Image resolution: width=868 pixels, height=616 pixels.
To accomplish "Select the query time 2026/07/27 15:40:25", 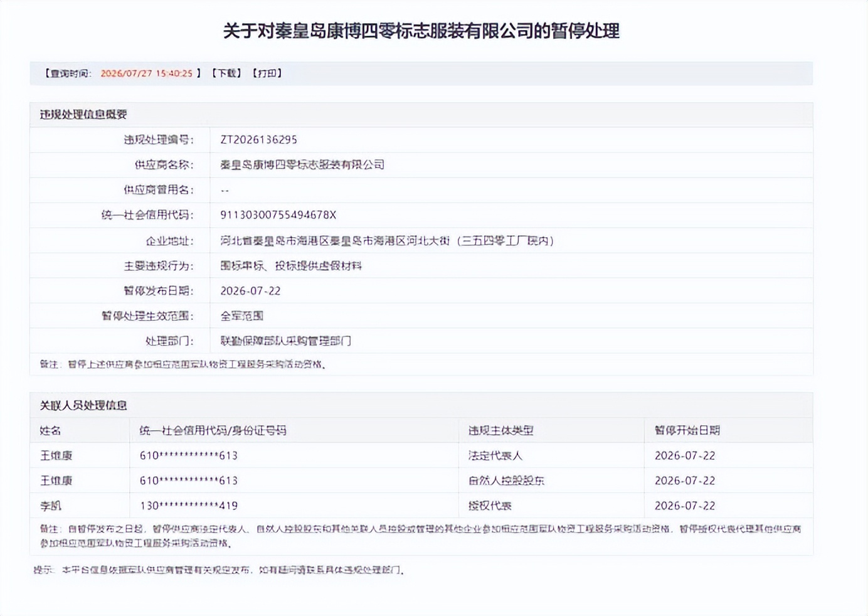I will click(147, 73).
